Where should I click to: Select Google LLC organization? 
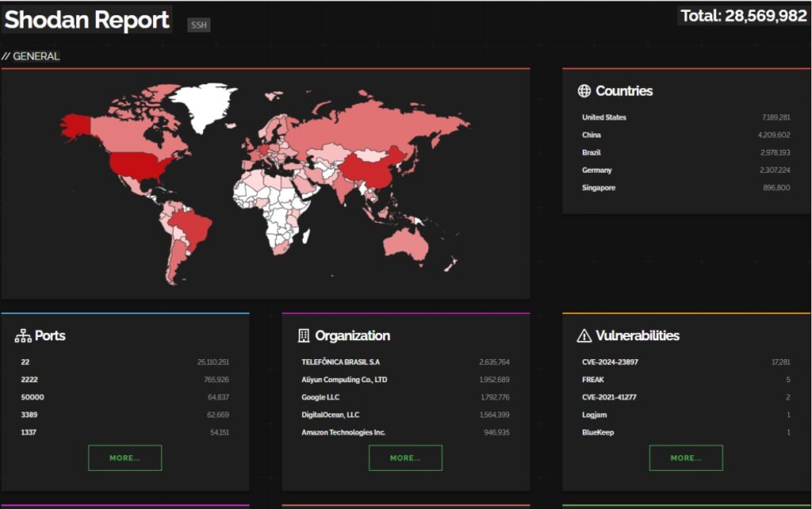click(x=320, y=397)
